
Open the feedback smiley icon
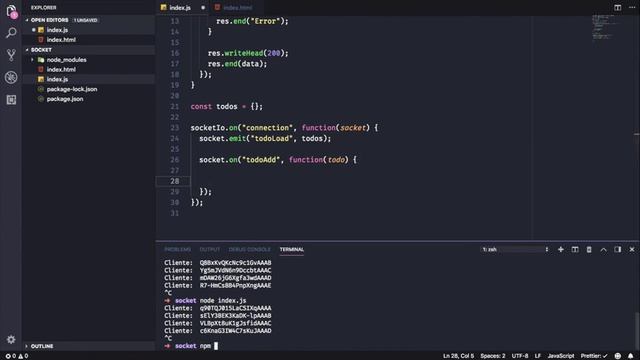pos(618,356)
